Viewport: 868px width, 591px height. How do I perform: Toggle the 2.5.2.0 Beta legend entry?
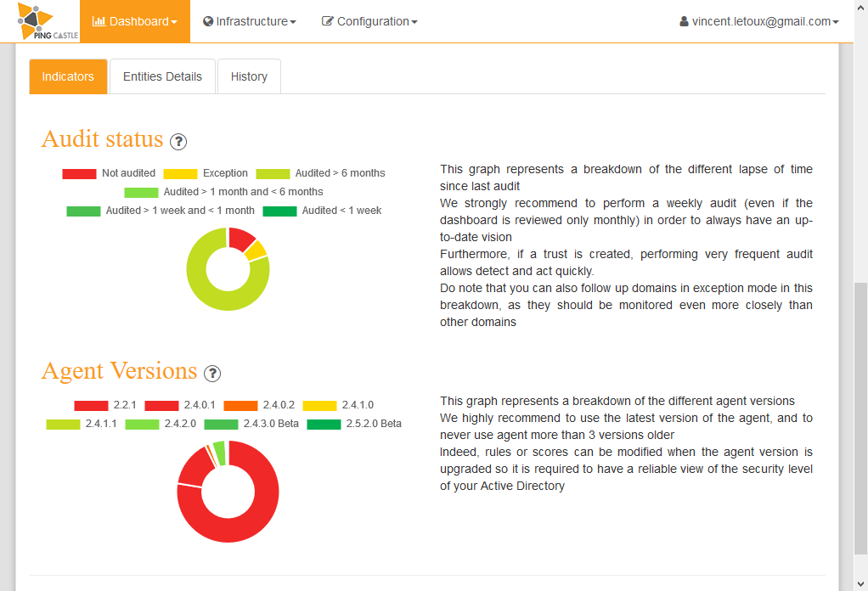(354, 424)
